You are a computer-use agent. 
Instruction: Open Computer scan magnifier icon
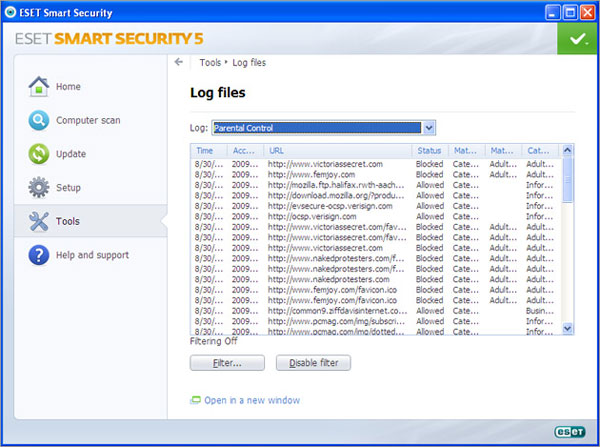pyautogui.click(x=39, y=120)
